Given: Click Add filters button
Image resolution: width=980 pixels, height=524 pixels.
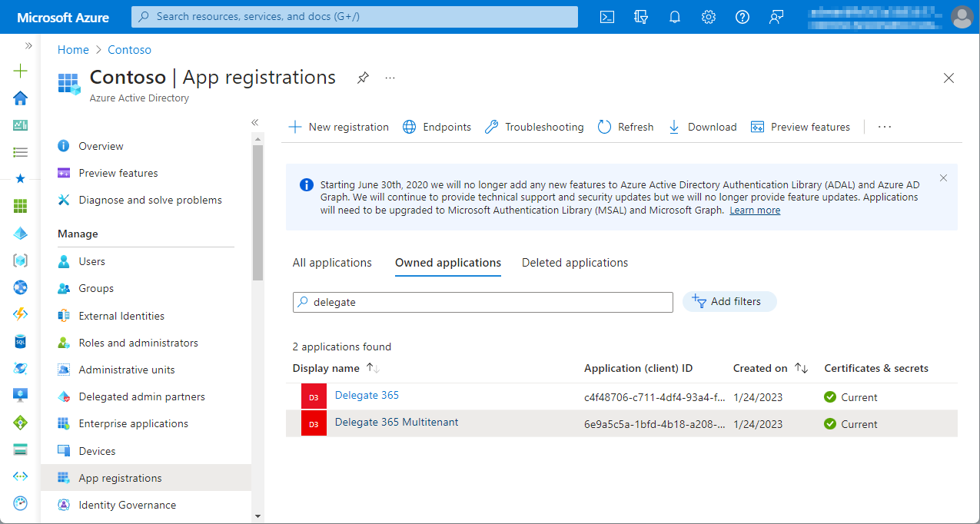Looking at the screenshot, I should click(x=729, y=302).
